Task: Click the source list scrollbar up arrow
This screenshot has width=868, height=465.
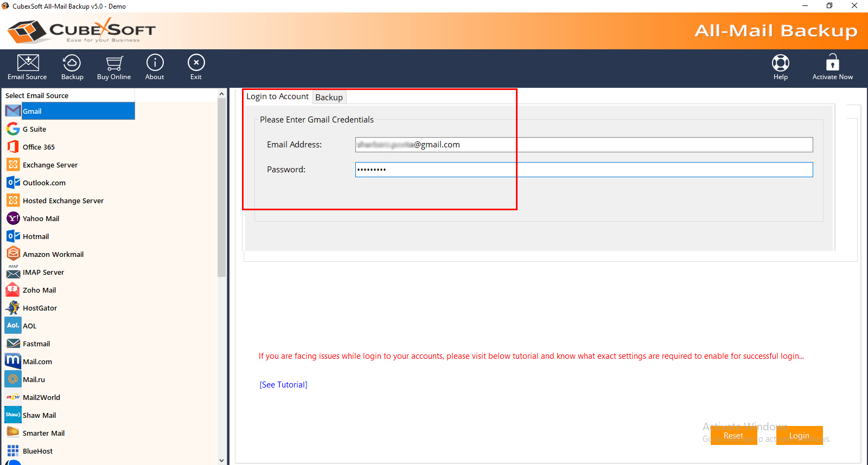Action: tap(221, 94)
